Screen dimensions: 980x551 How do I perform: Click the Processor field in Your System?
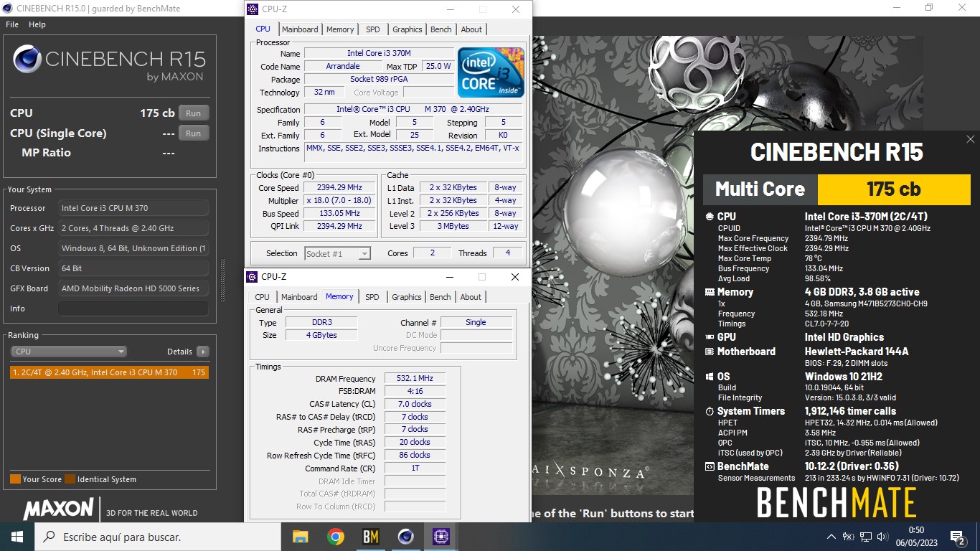point(133,208)
